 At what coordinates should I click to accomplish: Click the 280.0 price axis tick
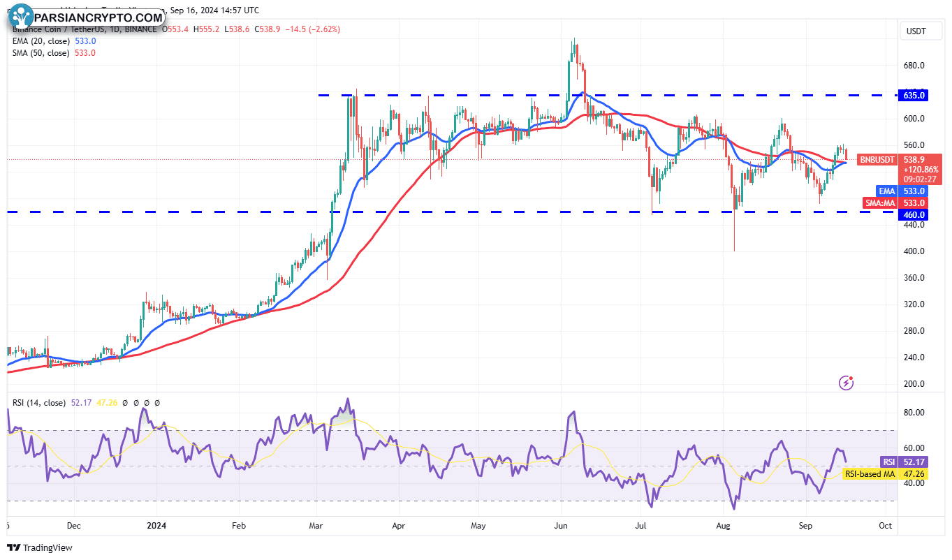pos(915,331)
